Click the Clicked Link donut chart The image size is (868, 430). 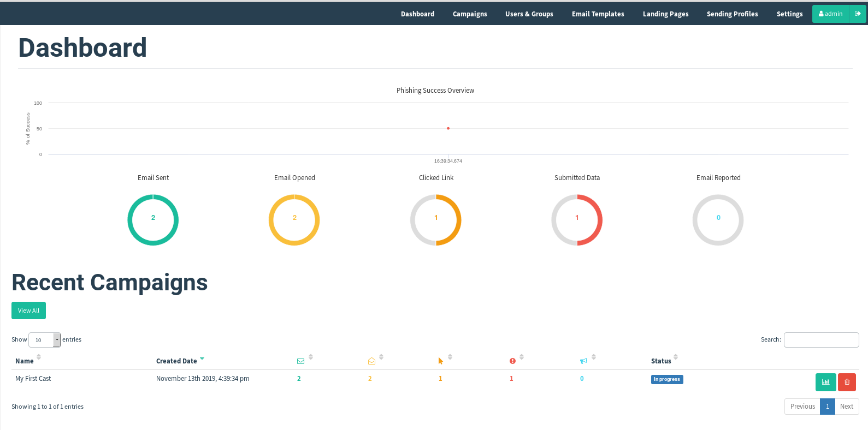coord(436,220)
